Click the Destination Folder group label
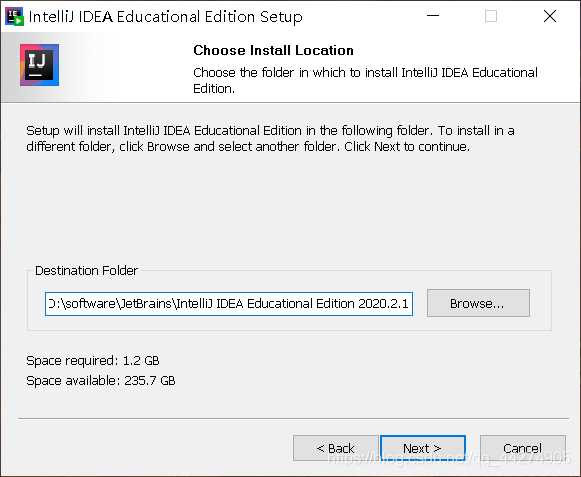This screenshot has width=581, height=477. (x=86, y=271)
